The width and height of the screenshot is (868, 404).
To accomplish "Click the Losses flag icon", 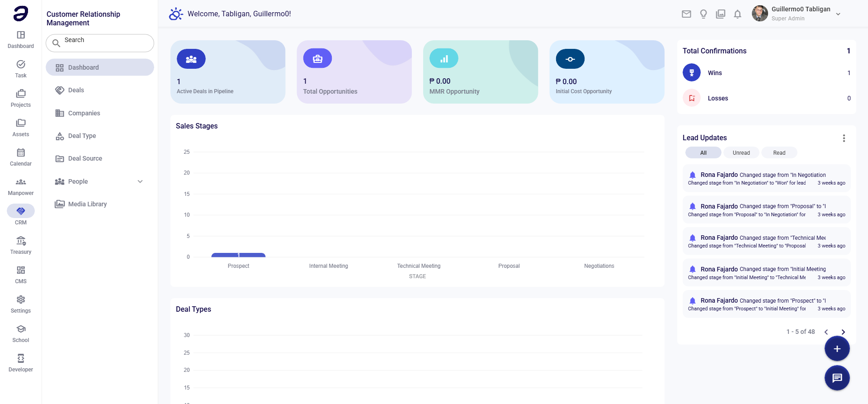I will [692, 98].
